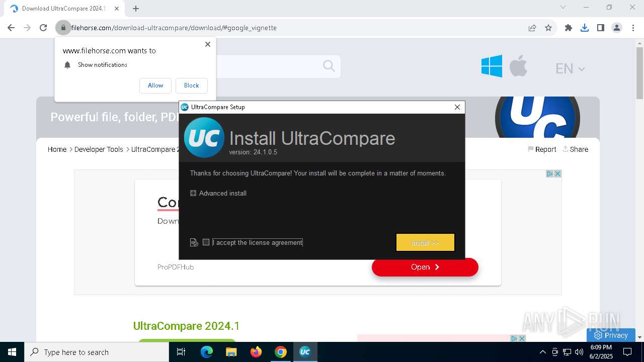The image size is (644, 362).
Task: Expand the Advanced install section
Action: click(218, 193)
